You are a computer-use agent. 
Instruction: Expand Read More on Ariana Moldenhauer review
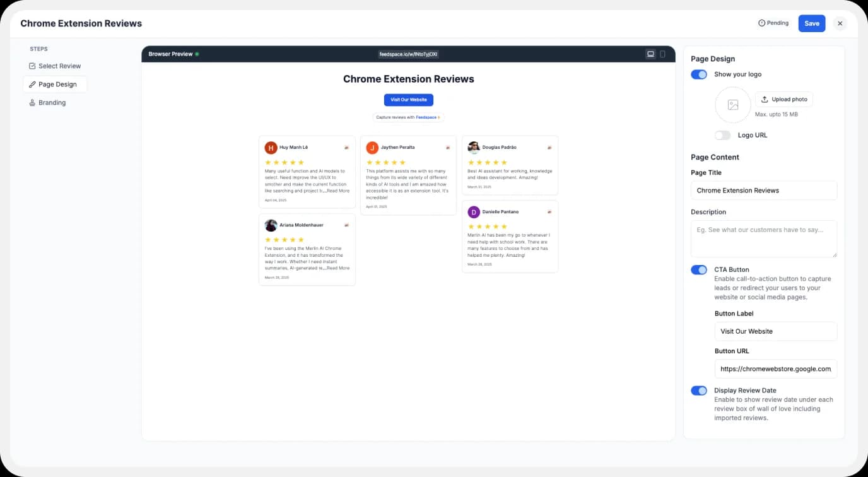(337, 268)
